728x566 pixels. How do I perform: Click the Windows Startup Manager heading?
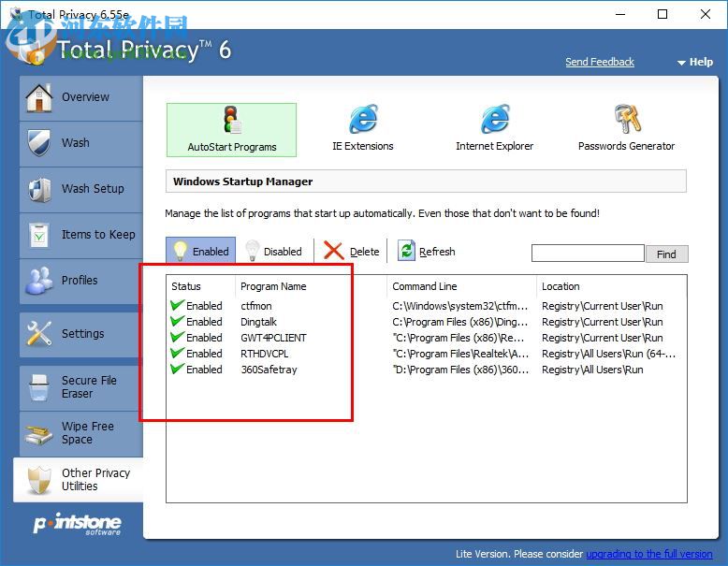(242, 181)
